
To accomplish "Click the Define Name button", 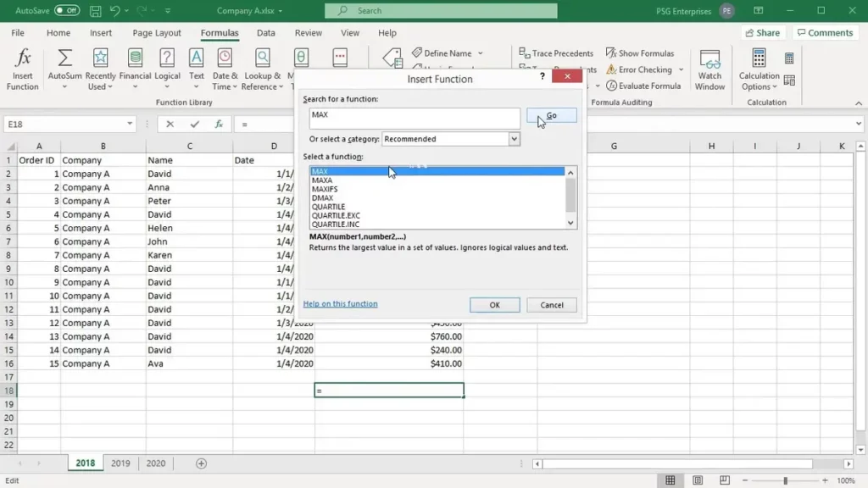I will pos(442,53).
